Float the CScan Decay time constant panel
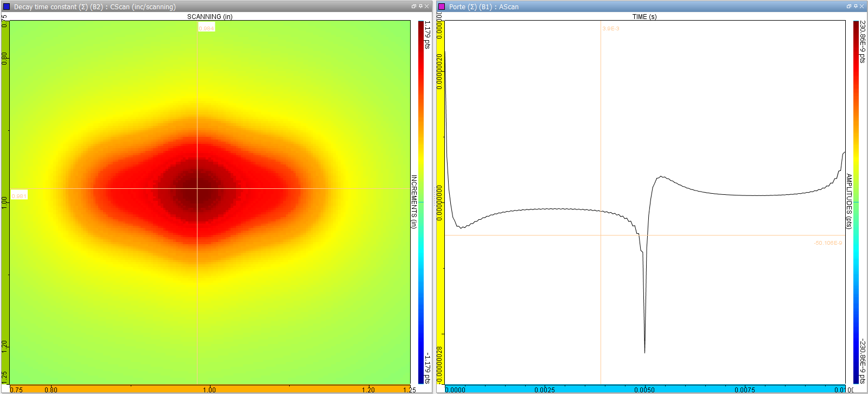Screen dimensions: 868x394 413,7
